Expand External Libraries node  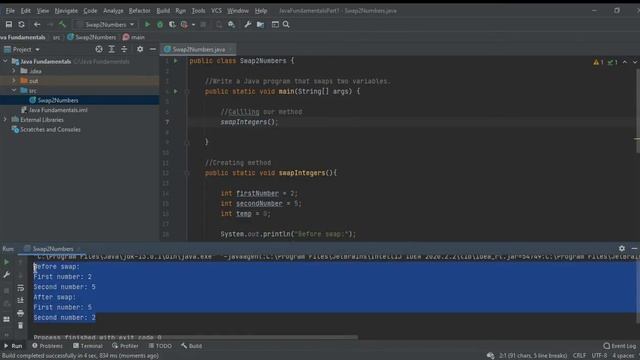click(x=5, y=120)
